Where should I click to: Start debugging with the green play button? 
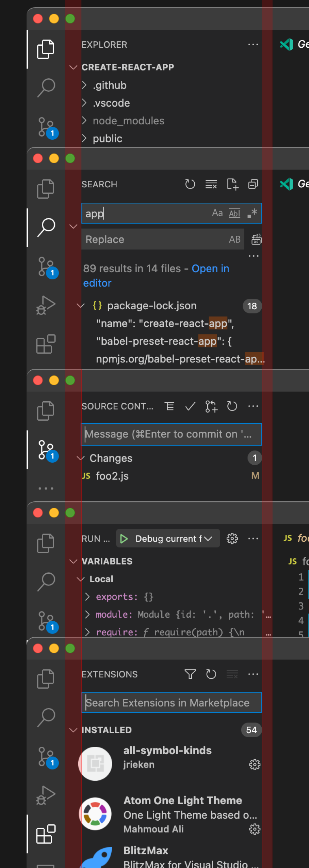tap(124, 538)
